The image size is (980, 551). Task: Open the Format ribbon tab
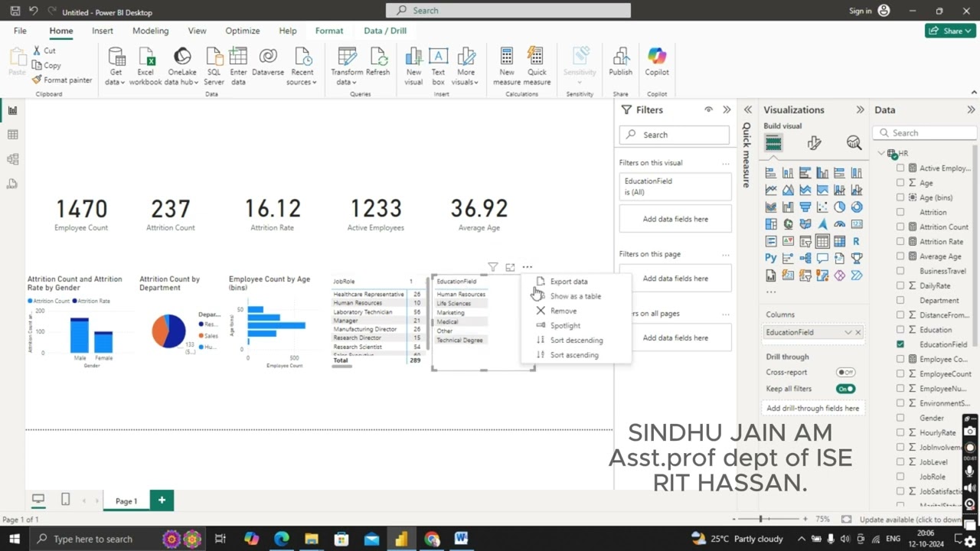pyautogui.click(x=329, y=31)
